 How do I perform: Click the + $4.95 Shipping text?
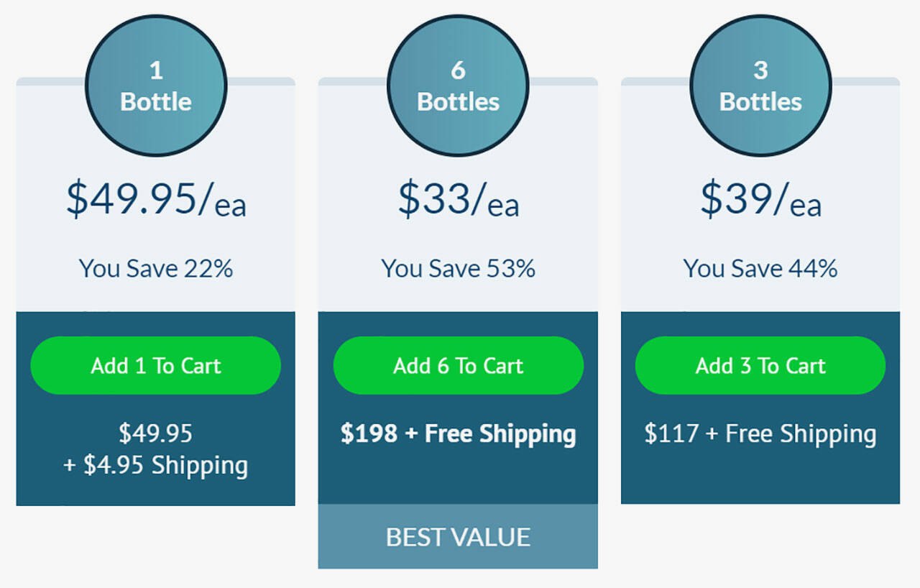(x=156, y=465)
